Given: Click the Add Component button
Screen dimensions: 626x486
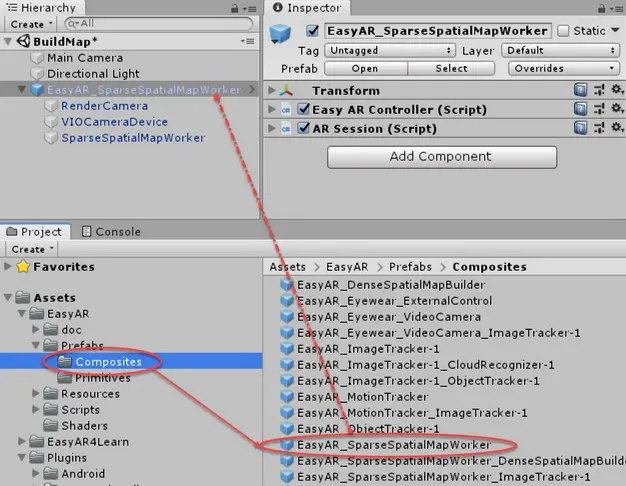Looking at the screenshot, I should [442, 157].
